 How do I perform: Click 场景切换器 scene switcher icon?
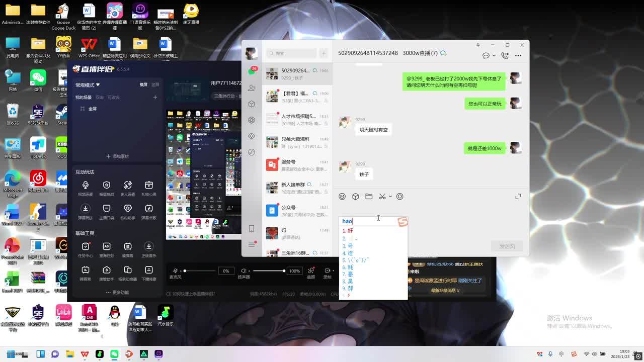pyautogui.click(x=127, y=270)
